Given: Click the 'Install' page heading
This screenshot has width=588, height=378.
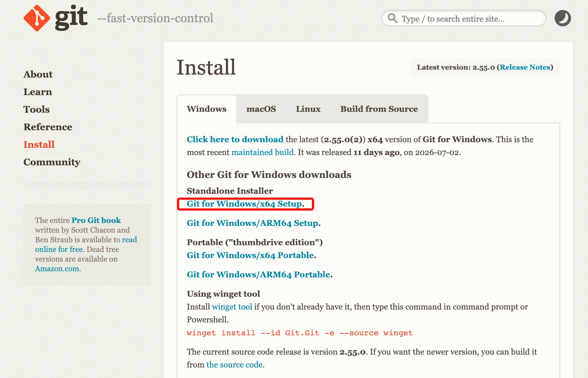Looking at the screenshot, I should (x=206, y=67).
